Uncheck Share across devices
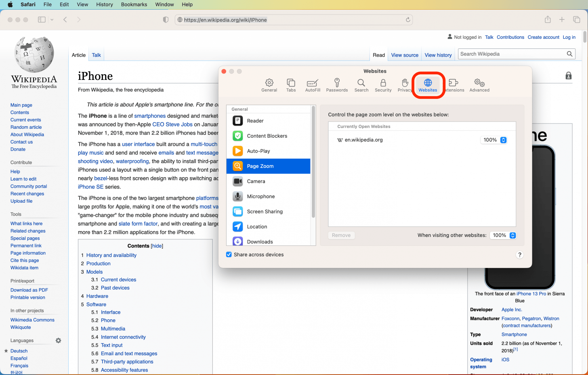This screenshot has height=375, width=588. (229, 254)
